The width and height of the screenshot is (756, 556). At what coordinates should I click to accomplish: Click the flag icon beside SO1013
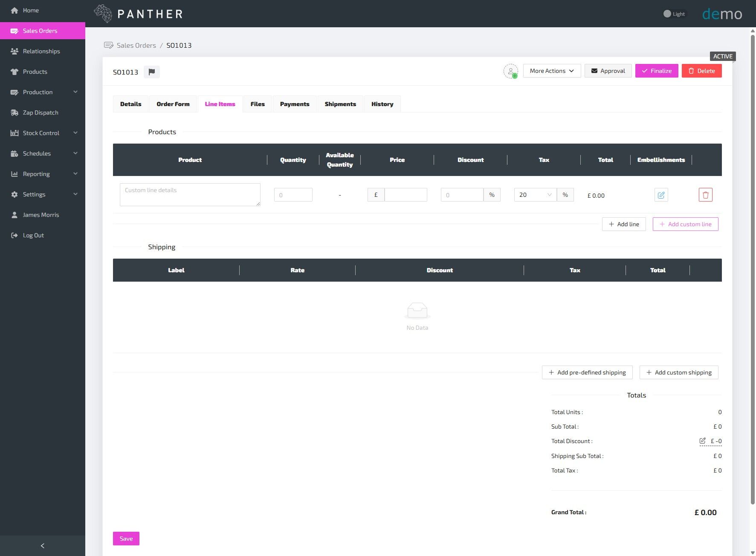click(x=152, y=72)
